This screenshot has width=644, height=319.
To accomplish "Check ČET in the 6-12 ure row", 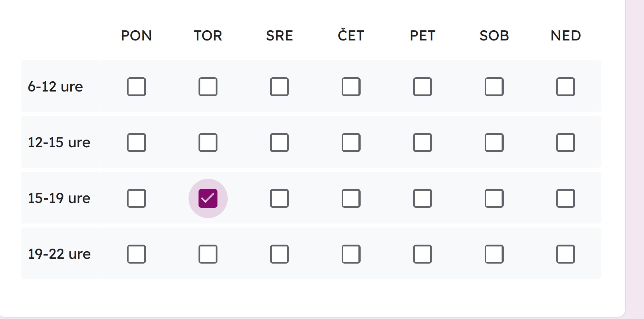I will click(351, 87).
